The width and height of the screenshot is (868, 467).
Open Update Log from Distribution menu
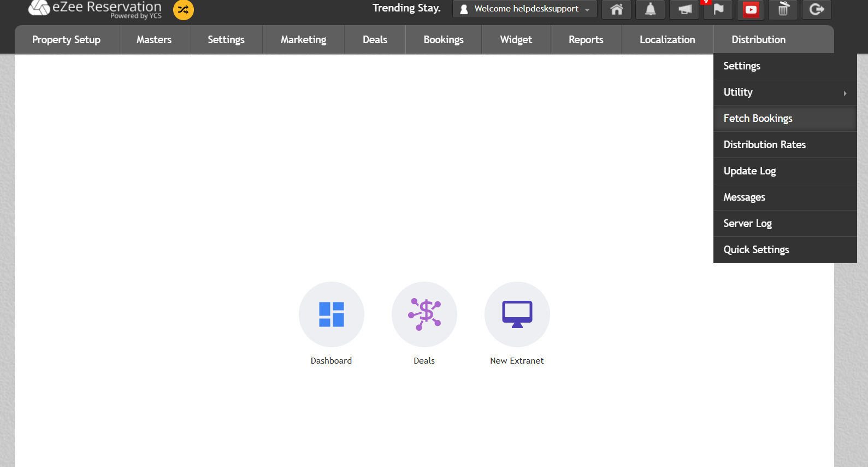[x=785, y=171]
